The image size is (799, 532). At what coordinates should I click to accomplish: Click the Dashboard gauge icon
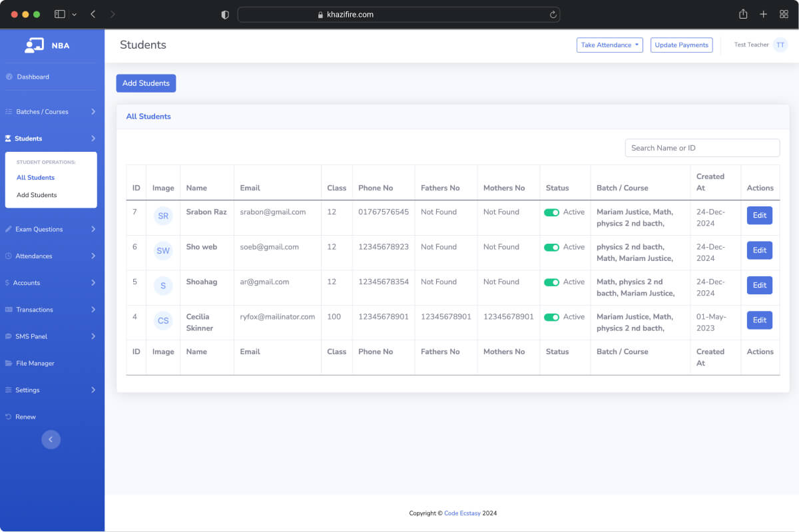[x=9, y=77]
